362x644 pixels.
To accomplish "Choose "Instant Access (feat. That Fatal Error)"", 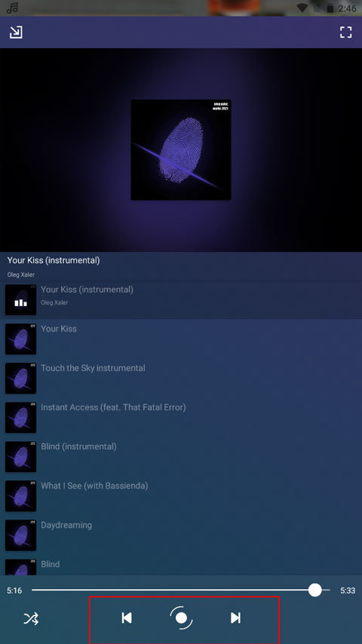I will (181, 417).
